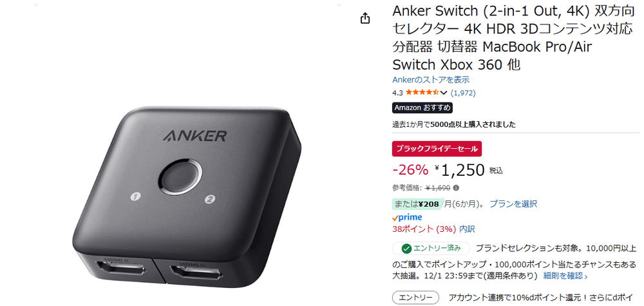
Task: Open 細則を確認 details link
Action: coord(565,276)
